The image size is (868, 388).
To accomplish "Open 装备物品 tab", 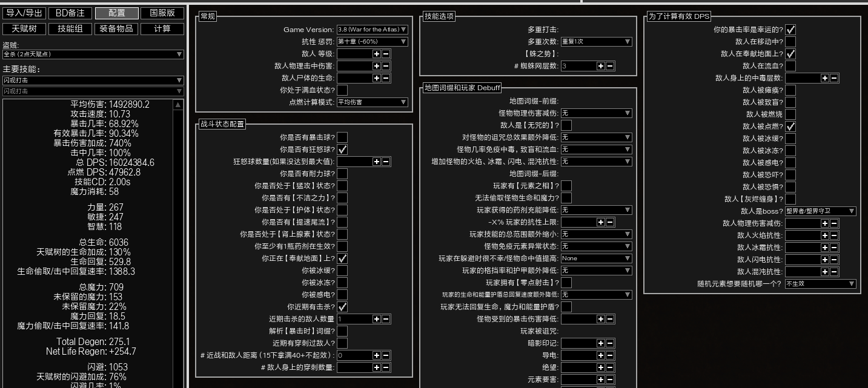I will pyautogui.click(x=117, y=28).
